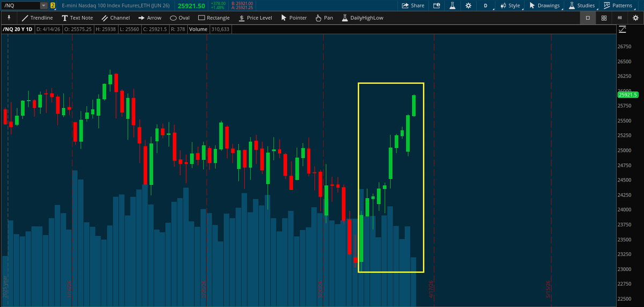Click the 24000 price axis label
Image resolution: width=644 pixels, height=307 pixels.
(x=625, y=210)
